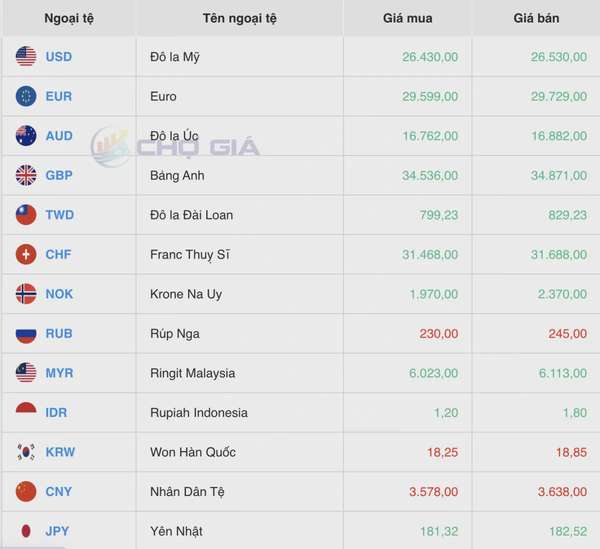Select the USD buy price 26.430,00

[x=430, y=57]
